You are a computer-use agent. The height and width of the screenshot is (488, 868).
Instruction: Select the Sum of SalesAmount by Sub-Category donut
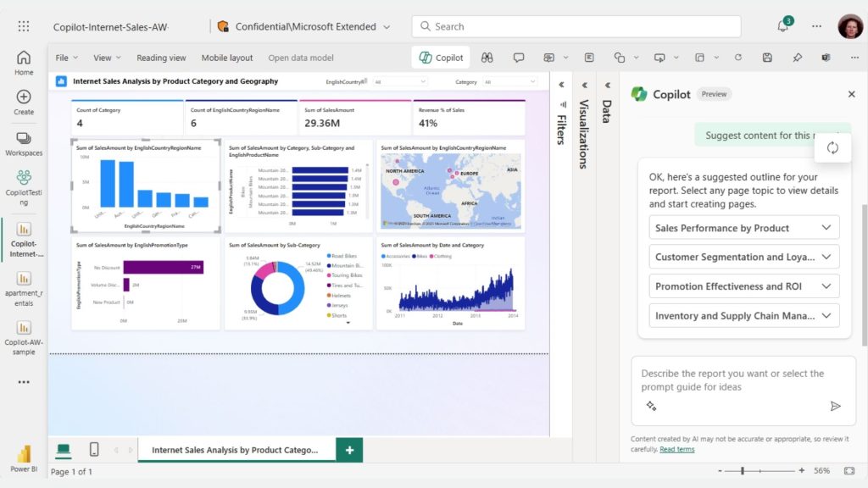(x=298, y=283)
